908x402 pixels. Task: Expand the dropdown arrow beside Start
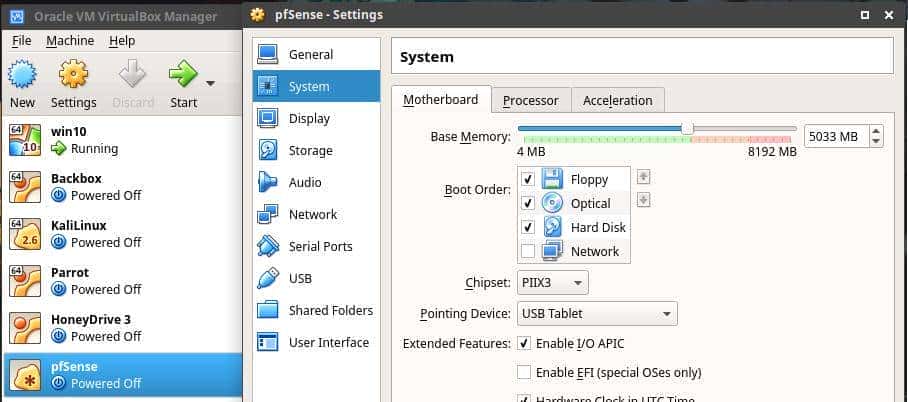(x=210, y=83)
